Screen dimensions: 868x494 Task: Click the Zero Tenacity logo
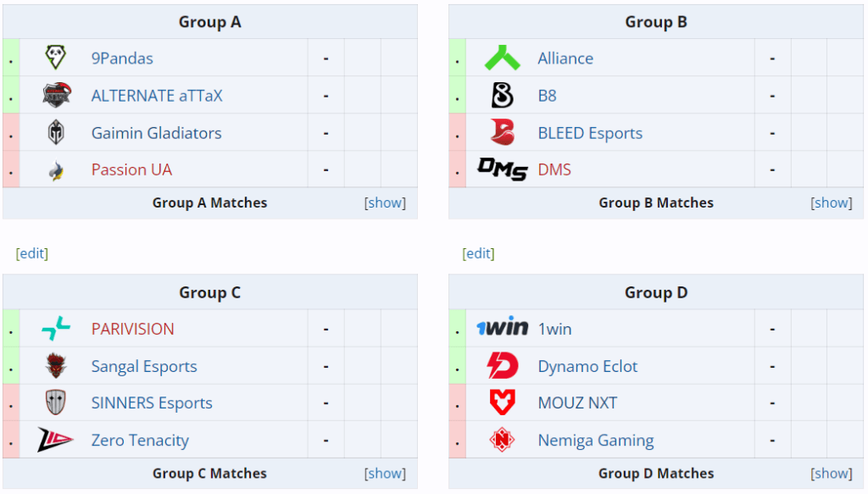click(x=55, y=440)
